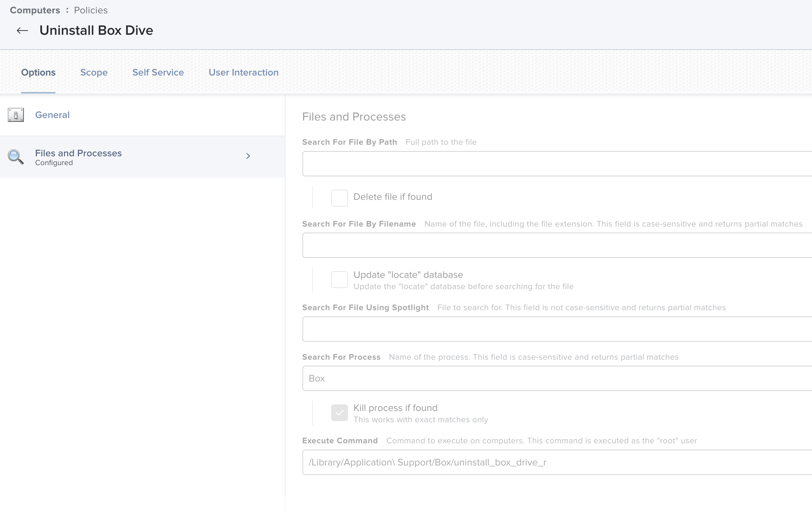Click the Search For File By Filename field
Viewport: 812px width, 522px height.
(x=557, y=245)
